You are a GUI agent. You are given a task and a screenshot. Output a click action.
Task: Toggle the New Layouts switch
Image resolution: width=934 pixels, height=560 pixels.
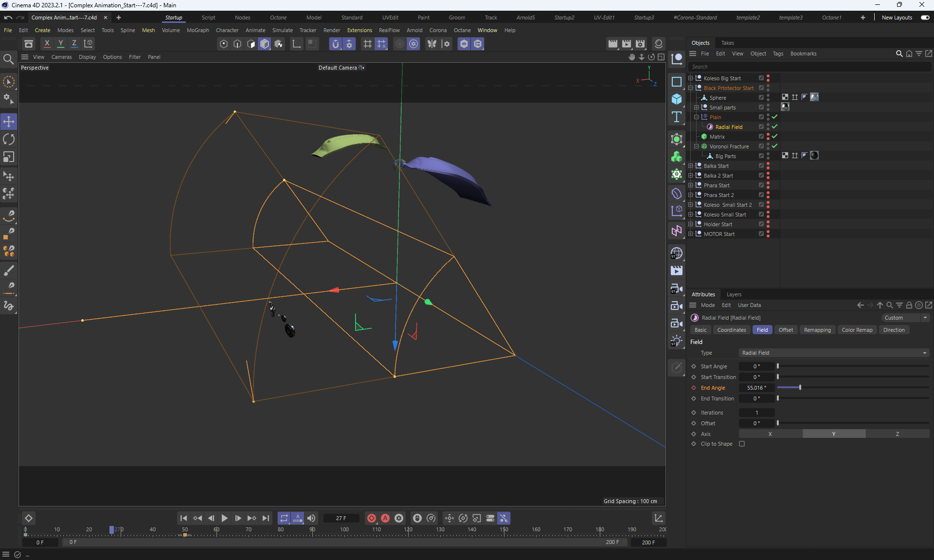(x=925, y=18)
